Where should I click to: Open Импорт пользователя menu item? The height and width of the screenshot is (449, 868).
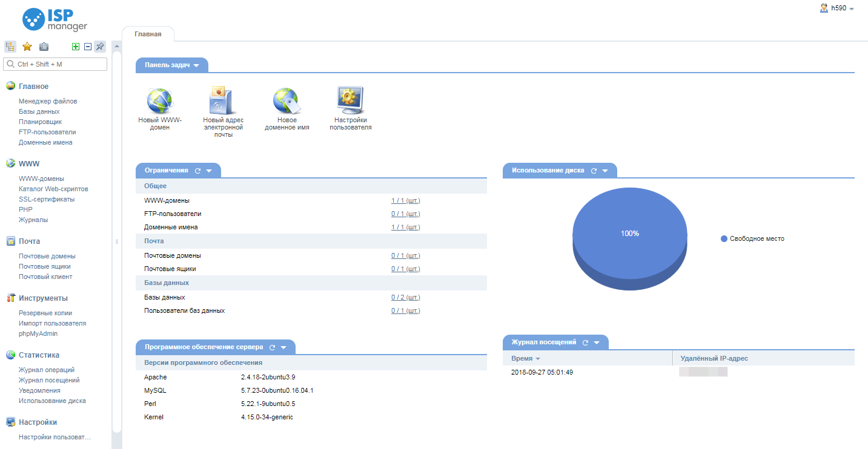coord(52,323)
